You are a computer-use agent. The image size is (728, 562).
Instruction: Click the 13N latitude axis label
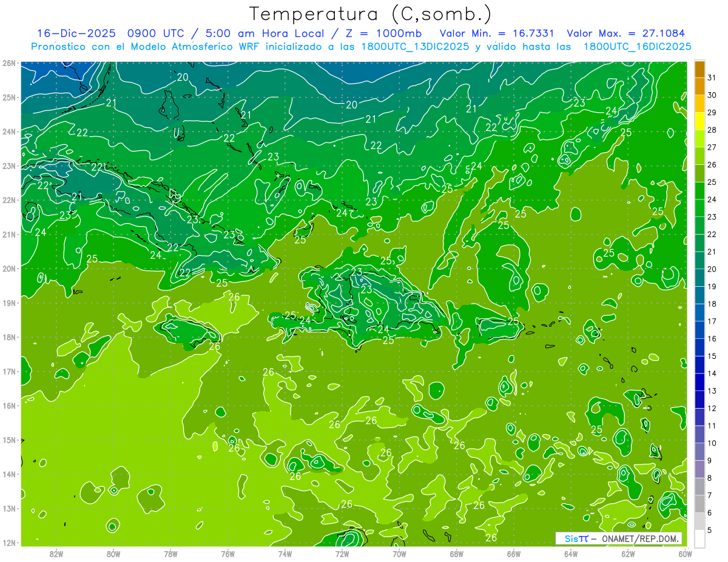[x=8, y=509]
